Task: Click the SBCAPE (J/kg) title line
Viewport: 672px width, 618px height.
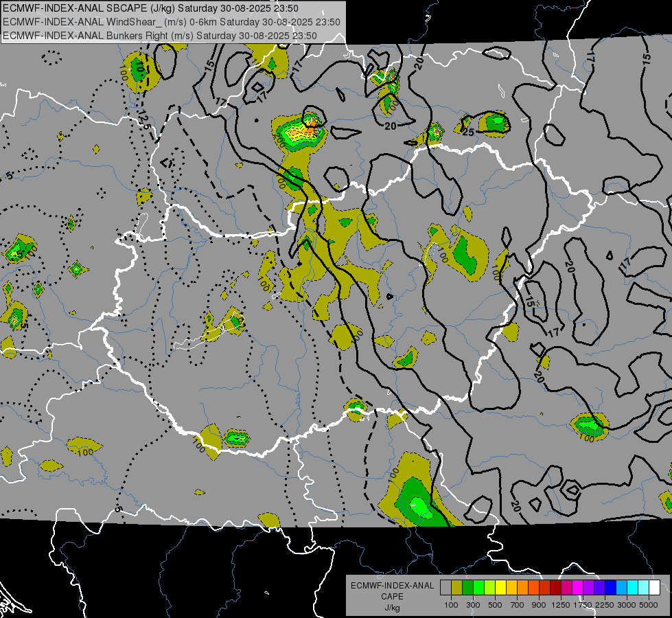Action: click(x=150, y=8)
